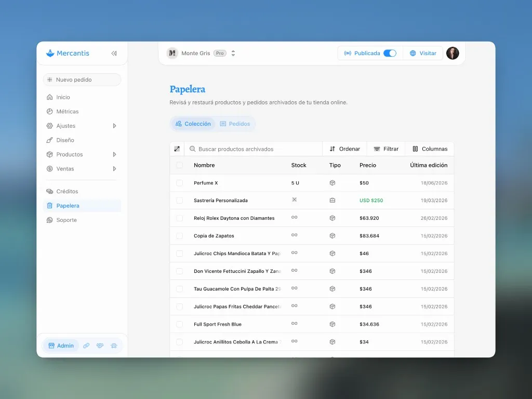Click box type icon for Full Sport Fresh Blue
Screen dimensions: 532x399
(332, 324)
